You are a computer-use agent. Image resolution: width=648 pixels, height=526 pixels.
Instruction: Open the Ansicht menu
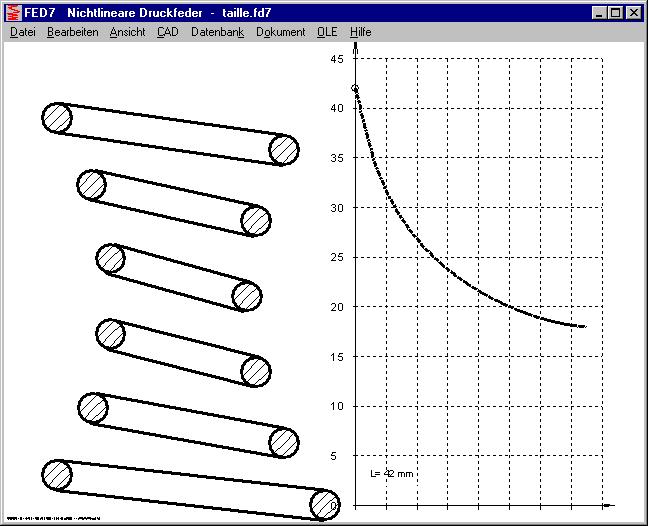[x=127, y=32]
